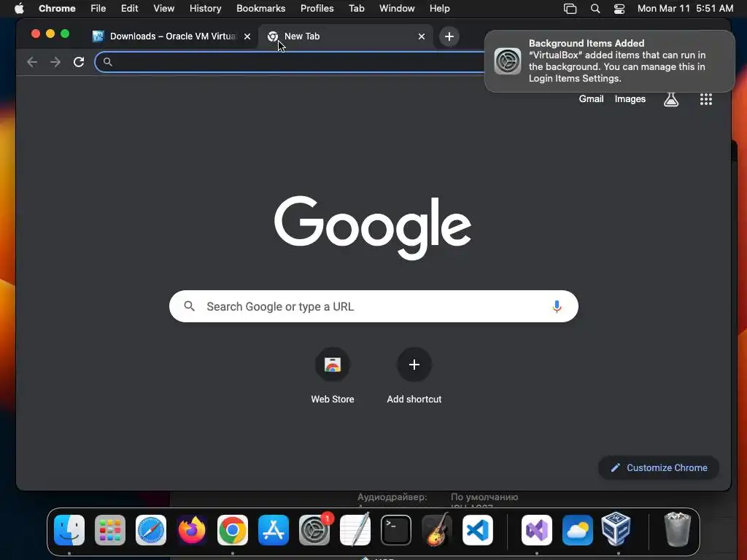Switch to the Downloads – Oracle VM VirtualBox tab

[x=172, y=36]
